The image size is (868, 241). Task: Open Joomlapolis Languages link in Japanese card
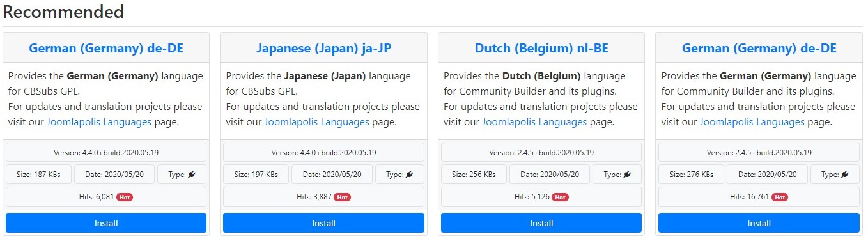pyautogui.click(x=316, y=121)
